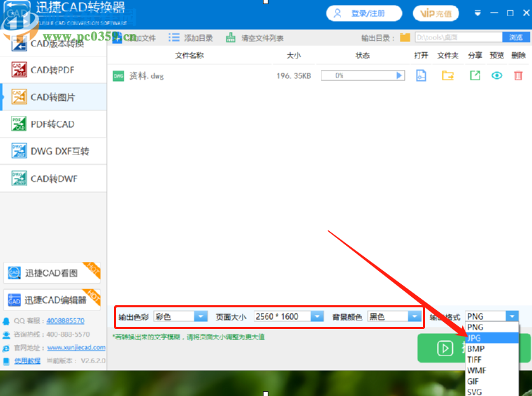The height and width of the screenshot is (396, 532).
Task: Choose TIFF from the format list
Action: click(492, 360)
